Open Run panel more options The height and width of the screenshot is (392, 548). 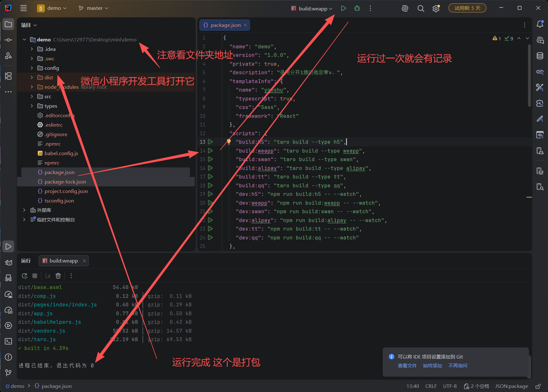pyautogui.click(x=71, y=276)
